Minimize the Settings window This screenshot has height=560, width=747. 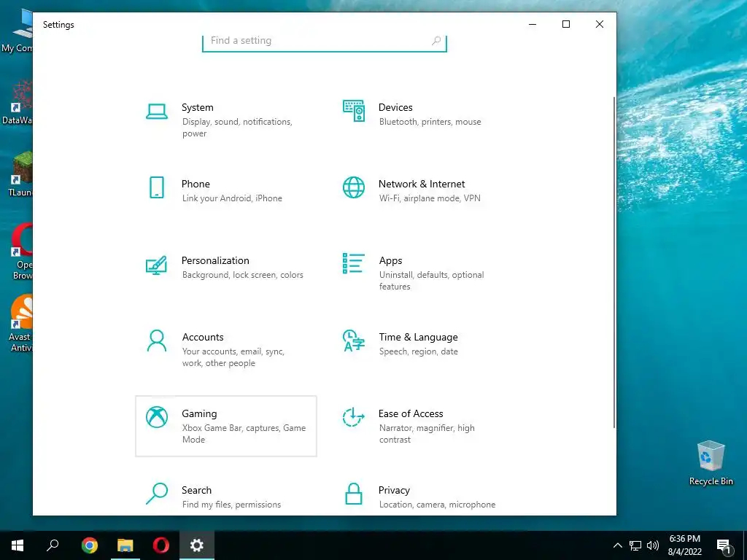tap(533, 24)
